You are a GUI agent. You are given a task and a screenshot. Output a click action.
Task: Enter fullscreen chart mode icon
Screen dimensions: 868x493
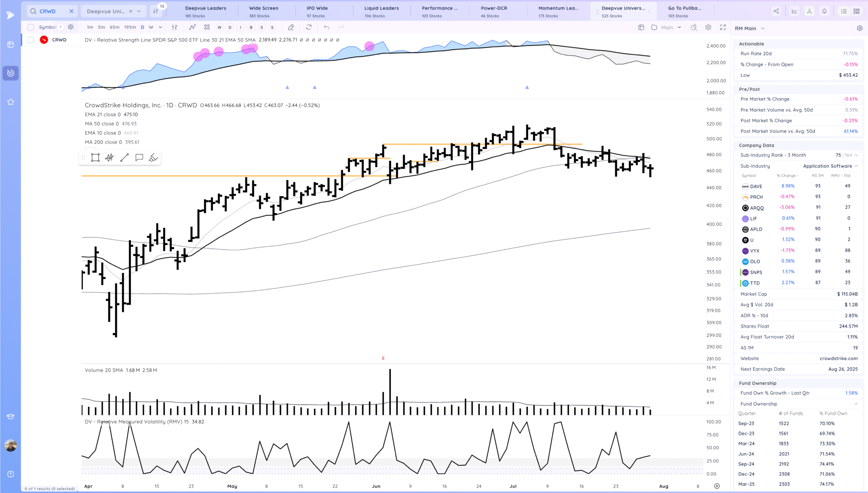pyautogui.click(x=723, y=27)
